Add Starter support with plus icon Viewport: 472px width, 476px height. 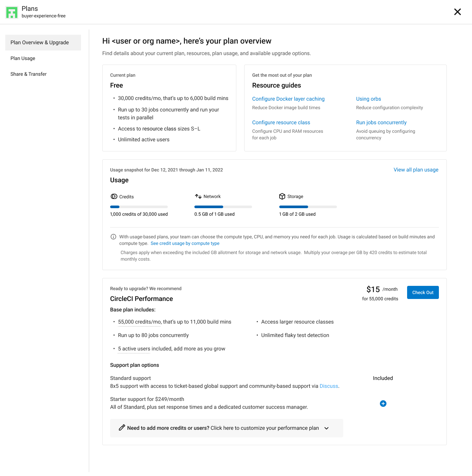(383, 404)
